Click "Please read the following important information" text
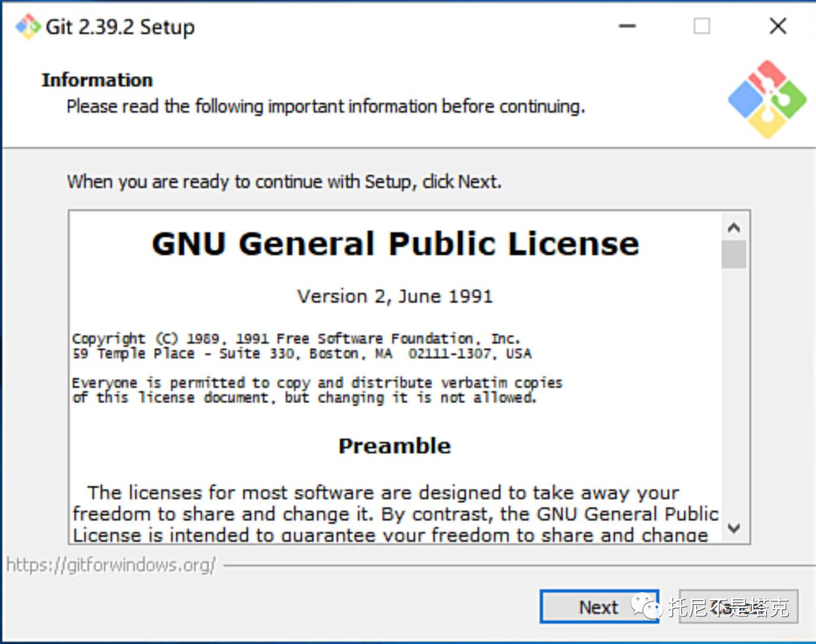This screenshot has height=644, width=816. pos(326,106)
